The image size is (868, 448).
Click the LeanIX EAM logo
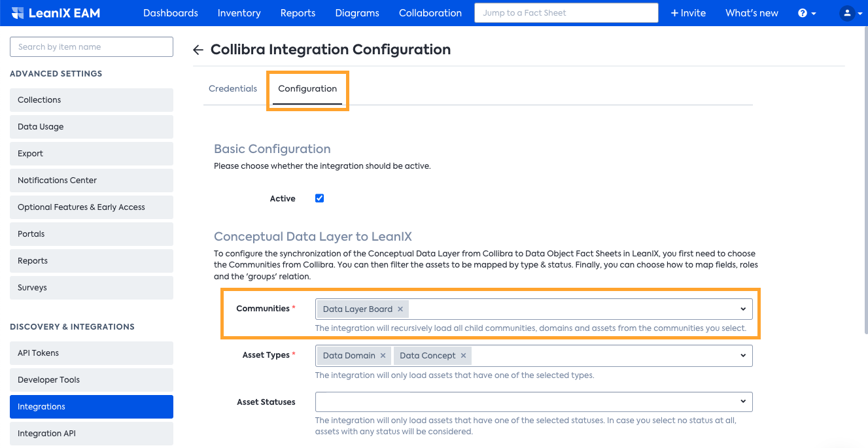56,13
